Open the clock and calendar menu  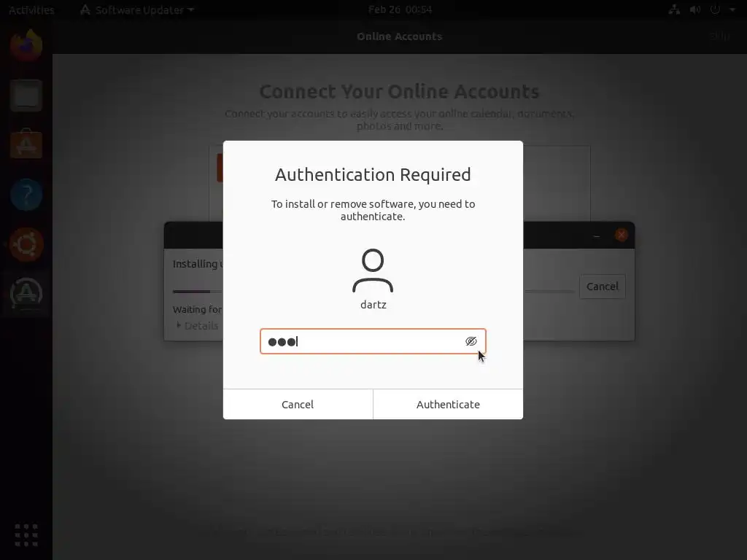(x=400, y=9)
